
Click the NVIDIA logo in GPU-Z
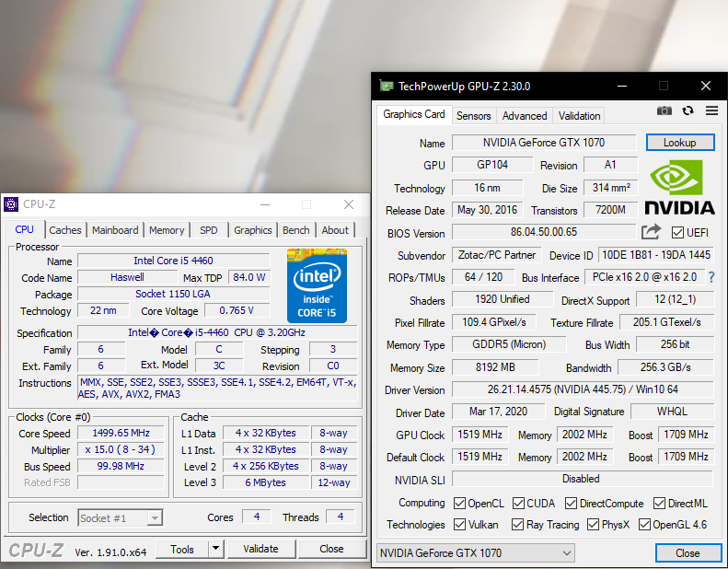coord(680,188)
